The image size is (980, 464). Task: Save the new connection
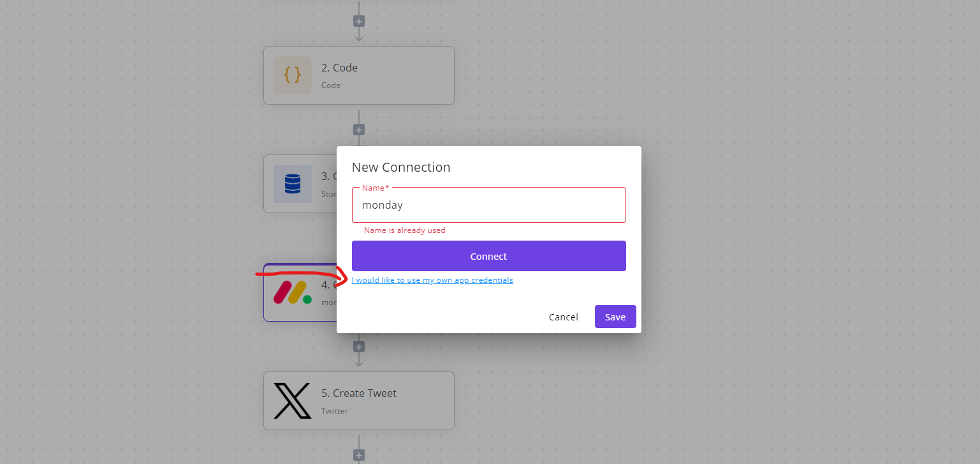(x=615, y=317)
